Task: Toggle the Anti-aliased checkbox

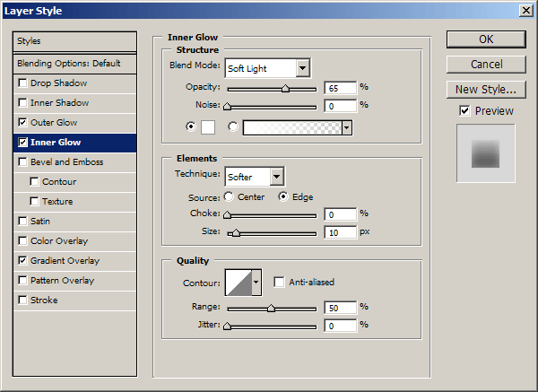Action: click(x=279, y=282)
